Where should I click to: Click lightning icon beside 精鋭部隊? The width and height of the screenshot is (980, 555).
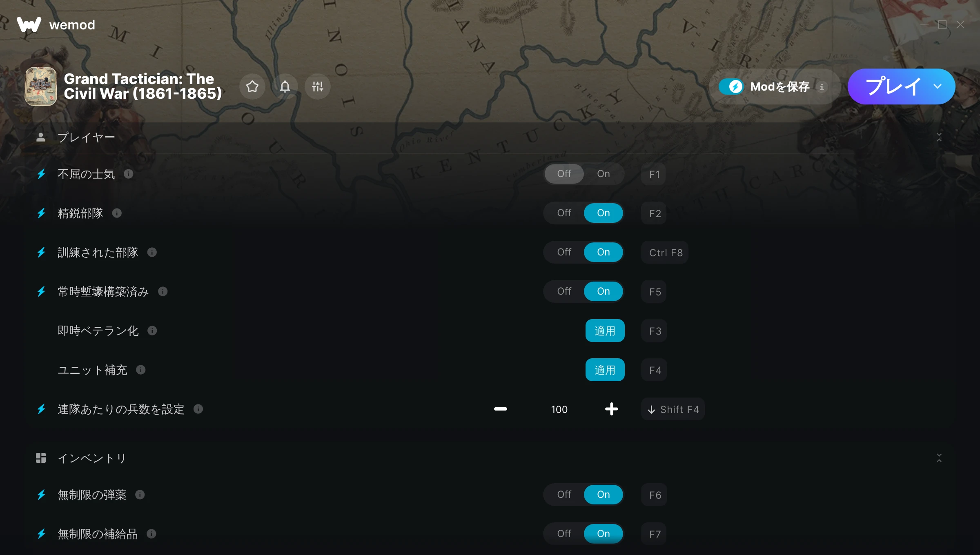coord(41,213)
